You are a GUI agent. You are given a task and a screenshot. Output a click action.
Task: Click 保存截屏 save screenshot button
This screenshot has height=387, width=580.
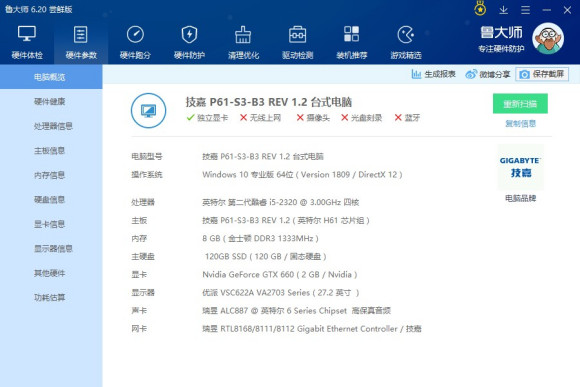pos(542,74)
